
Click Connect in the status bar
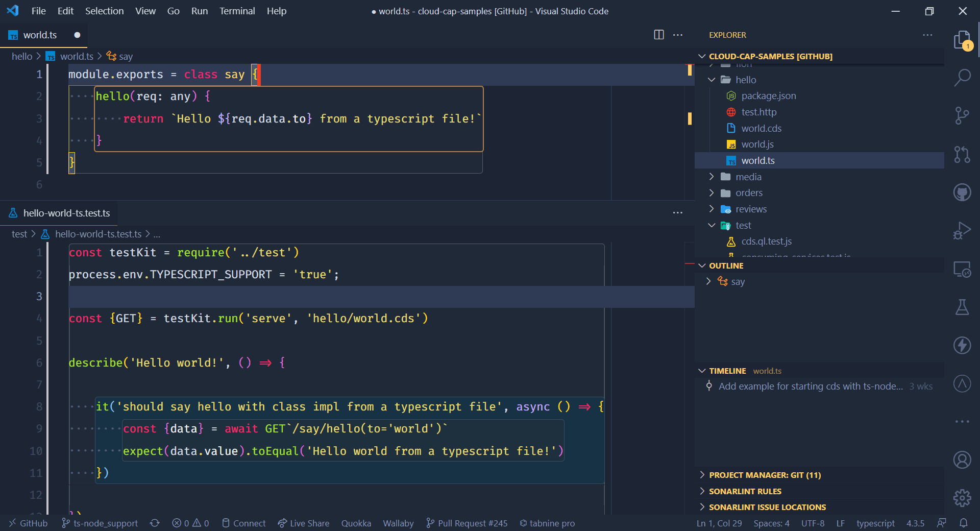[x=243, y=523]
